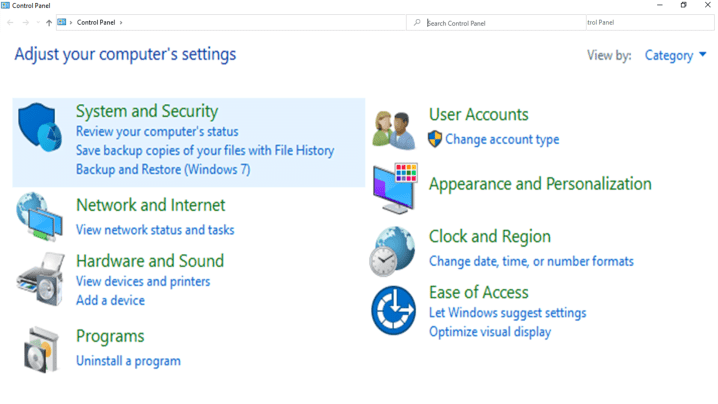Click the Programs disc box icon

40,349
